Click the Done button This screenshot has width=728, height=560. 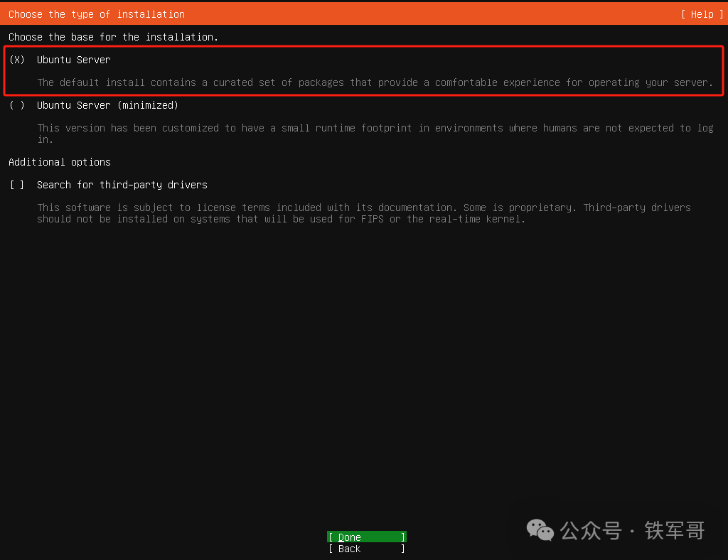pyautogui.click(x=367, y=537)
